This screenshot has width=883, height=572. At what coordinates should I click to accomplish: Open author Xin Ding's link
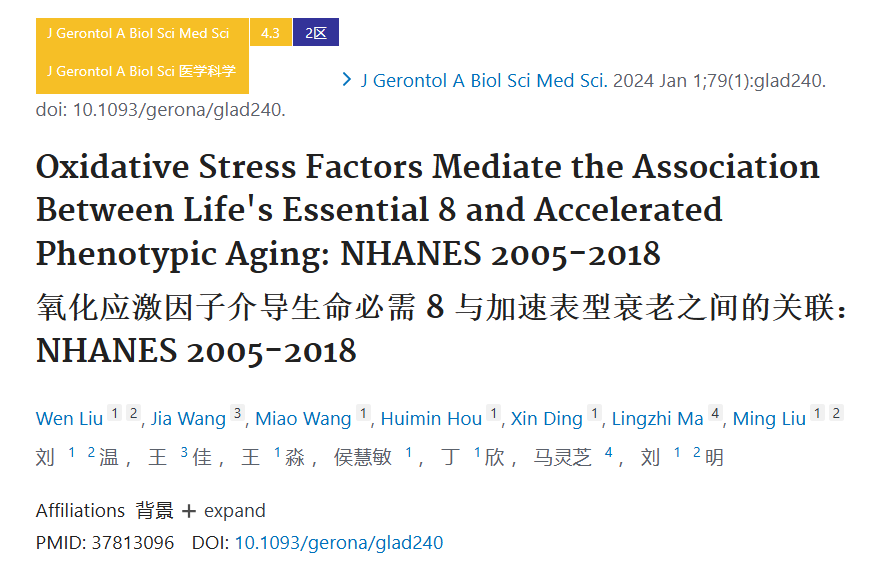546,418
